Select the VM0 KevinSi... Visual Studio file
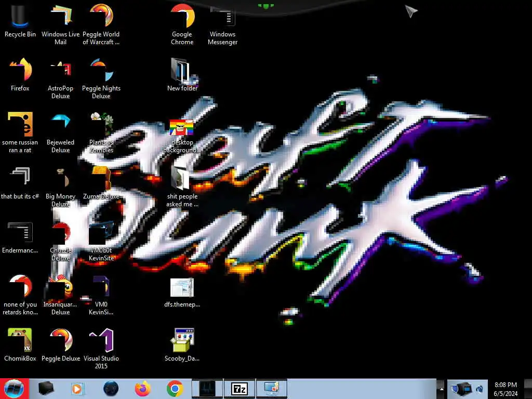Viewport: 532px width, 399px height. [x=101, y=295]
